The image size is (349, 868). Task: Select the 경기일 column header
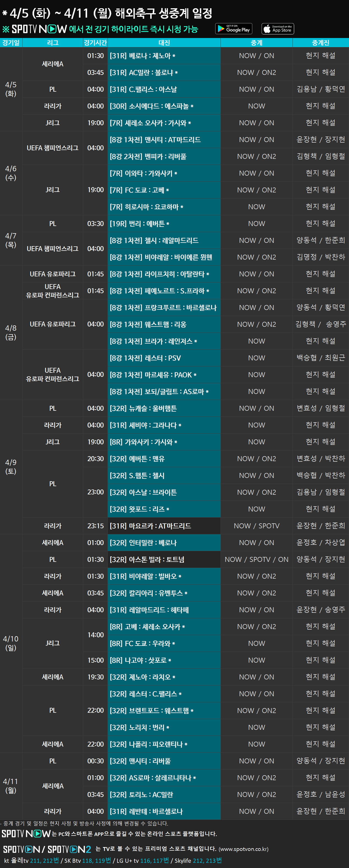click(11, 43)
